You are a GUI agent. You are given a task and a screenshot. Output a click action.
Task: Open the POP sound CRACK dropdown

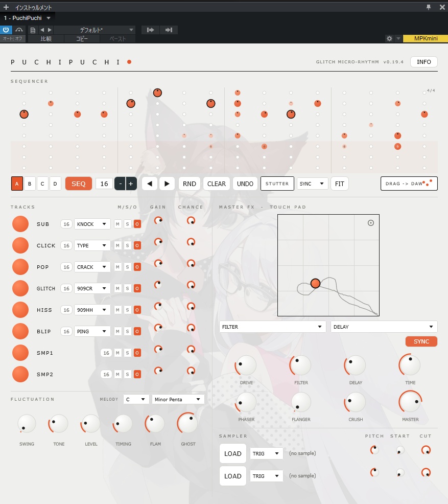click(x=92, y=267)
